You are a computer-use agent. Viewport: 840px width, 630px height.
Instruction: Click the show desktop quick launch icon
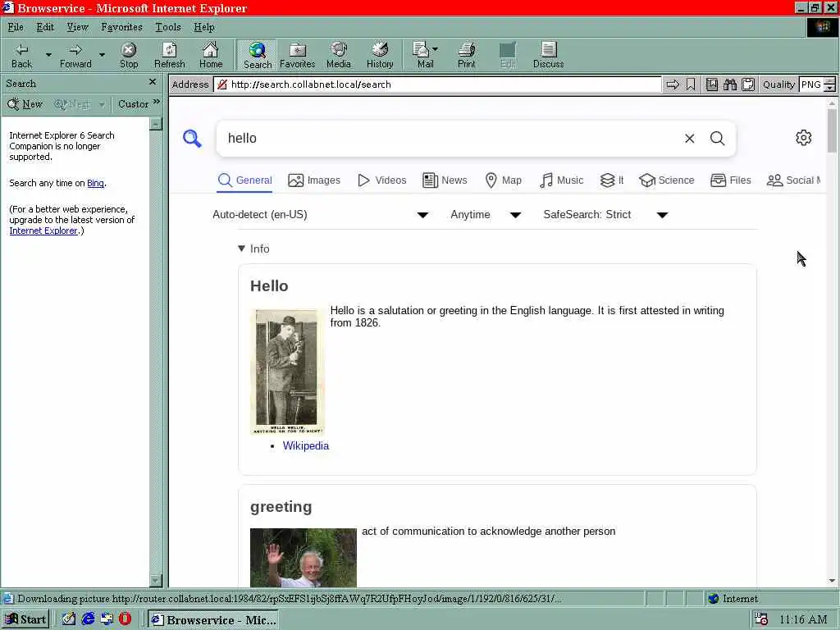pos(69,619)
